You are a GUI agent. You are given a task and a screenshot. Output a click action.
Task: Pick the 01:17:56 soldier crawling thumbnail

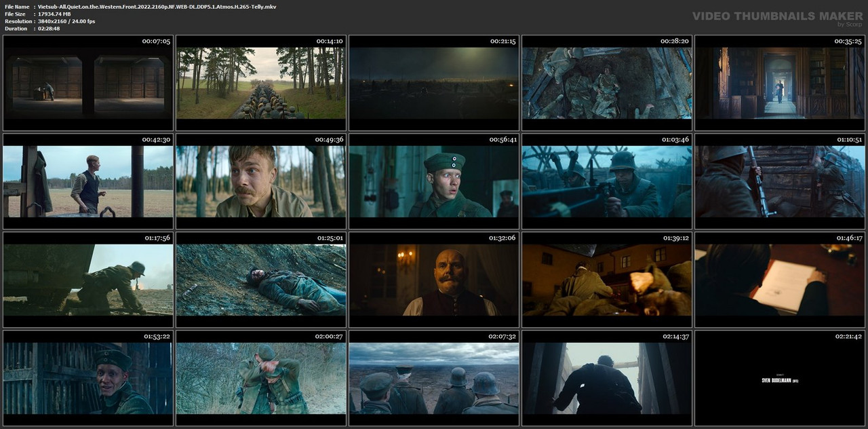click(x=88, y=280)
